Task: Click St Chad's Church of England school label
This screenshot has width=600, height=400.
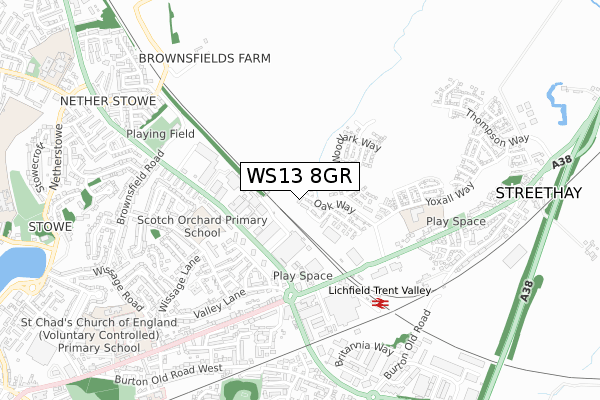Action: [99, 335]
